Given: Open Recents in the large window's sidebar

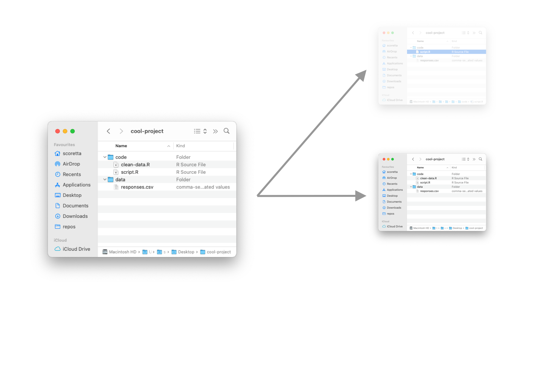Looking at the screenshot, I should pos(71,174).
